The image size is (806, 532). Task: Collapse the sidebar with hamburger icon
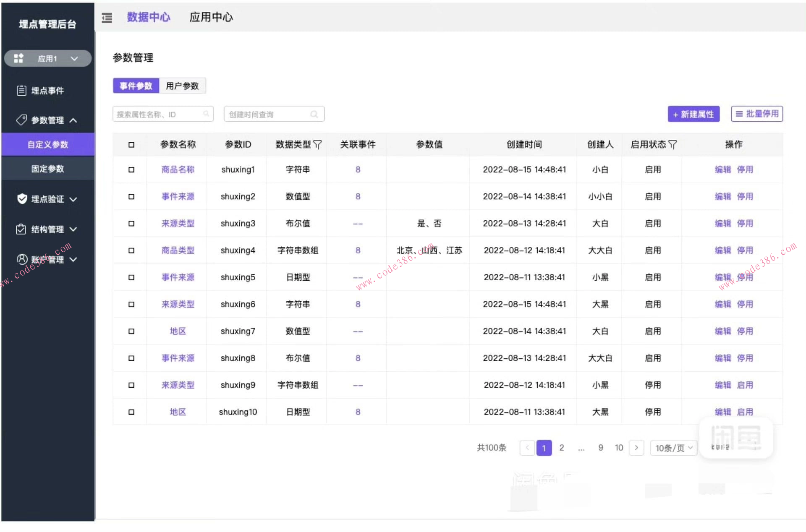point(107,18)
